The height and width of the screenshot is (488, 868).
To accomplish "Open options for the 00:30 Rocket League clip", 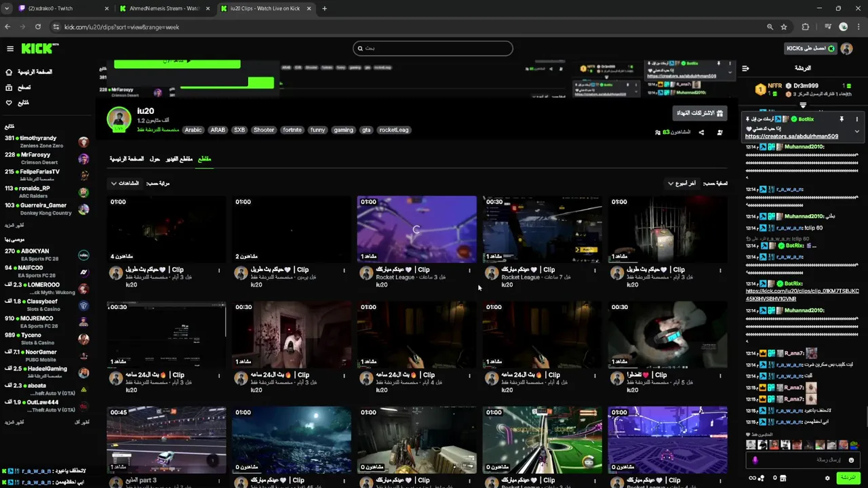I will (595, 270).
